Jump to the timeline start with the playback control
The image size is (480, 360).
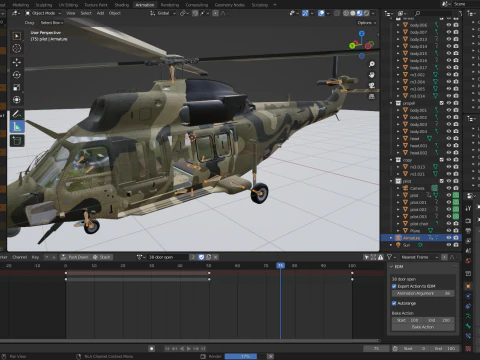click(x=167, y=348)
